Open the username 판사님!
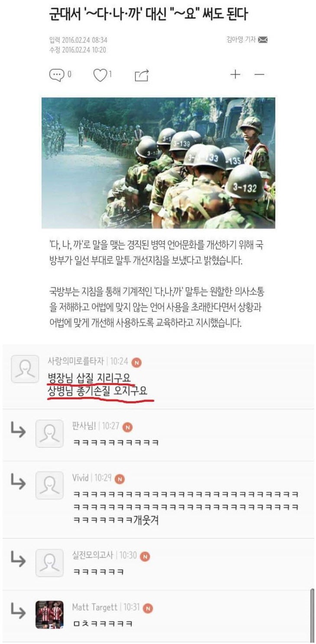Viewport: 316px width, 644px height. [85, 426]
